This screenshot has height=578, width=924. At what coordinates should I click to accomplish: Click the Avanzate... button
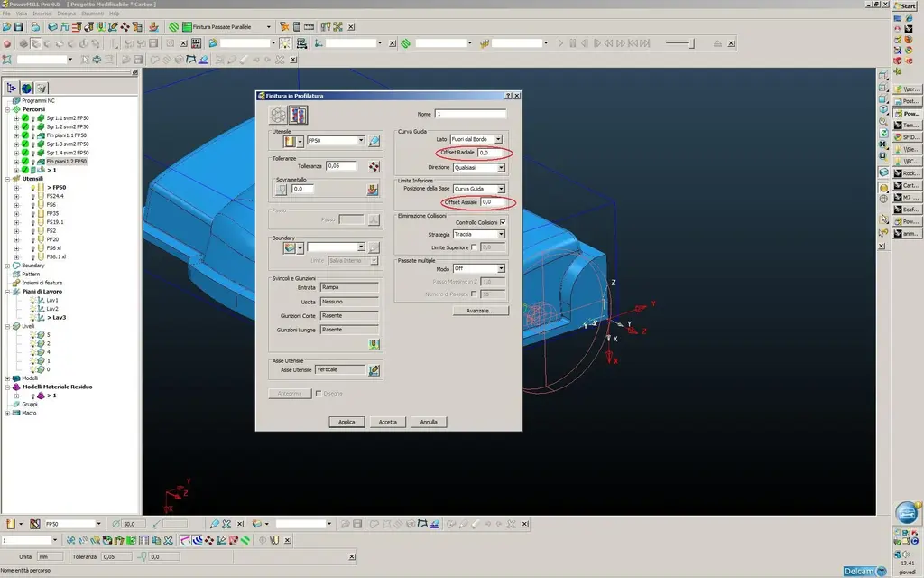click(480, 311)
